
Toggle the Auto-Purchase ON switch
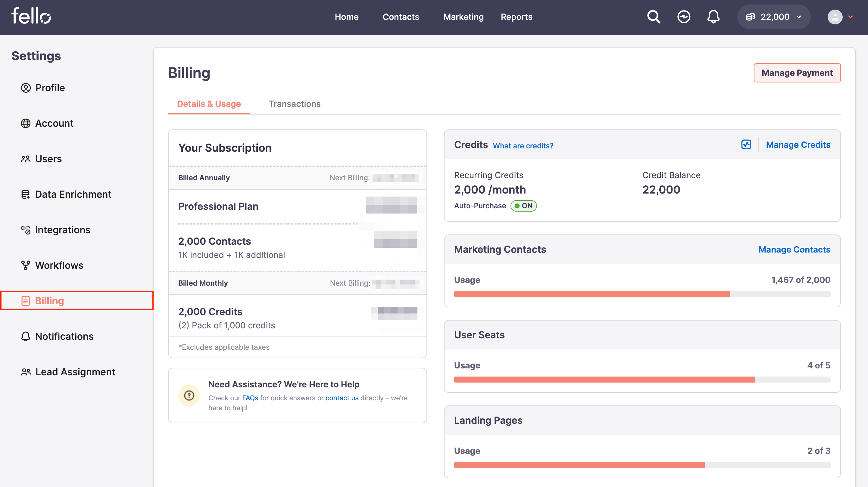tap(523, 206)
